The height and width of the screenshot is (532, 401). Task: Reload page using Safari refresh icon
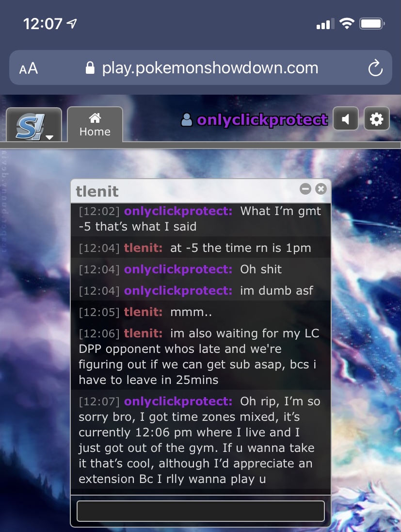tap(375, 68)
